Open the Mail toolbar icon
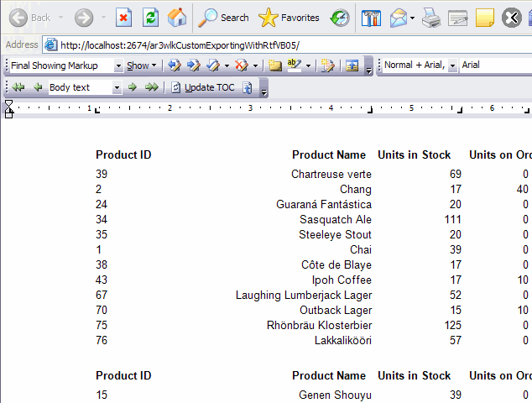The width and height of the screenshot is (532, 403). 397,18
